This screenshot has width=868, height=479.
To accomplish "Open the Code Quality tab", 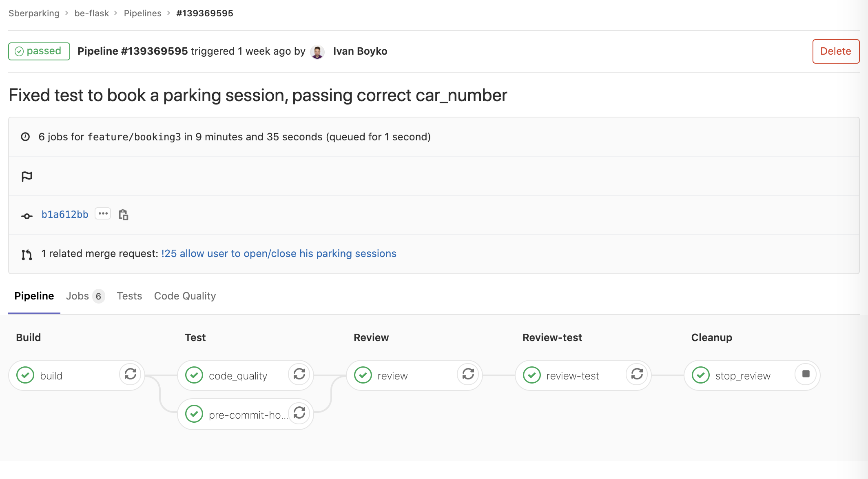I will click(x=185, y=296).
